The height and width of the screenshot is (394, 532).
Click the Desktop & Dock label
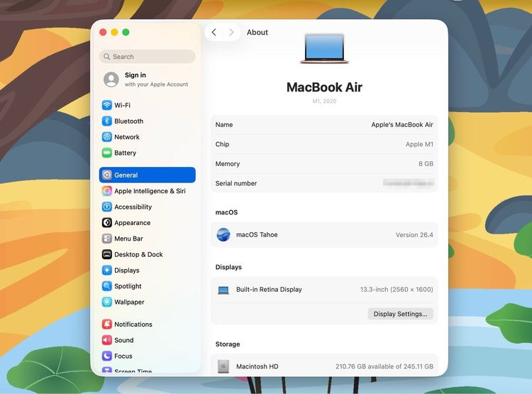tap(138, 254)
